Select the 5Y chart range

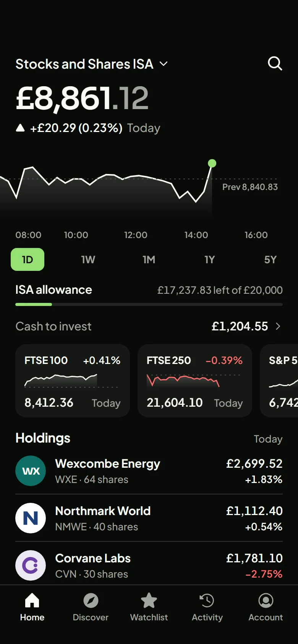click(x=270, y=259)
